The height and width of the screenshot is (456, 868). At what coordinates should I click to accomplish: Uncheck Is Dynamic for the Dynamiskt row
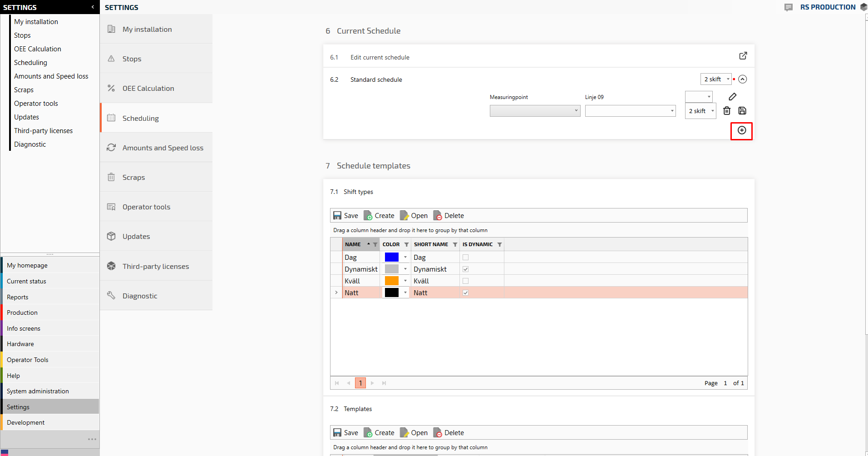[x=465, y=269]
